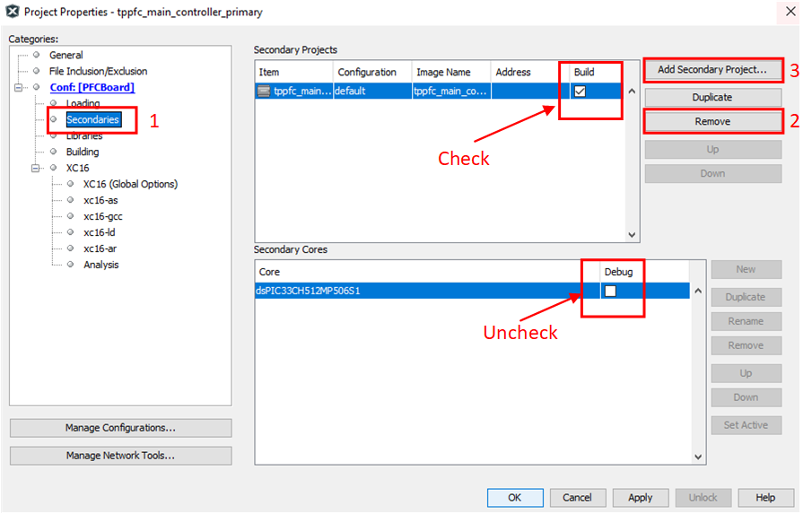Screen dimensions: 812x514
Task: Click the Build column header
Action: 597,72
